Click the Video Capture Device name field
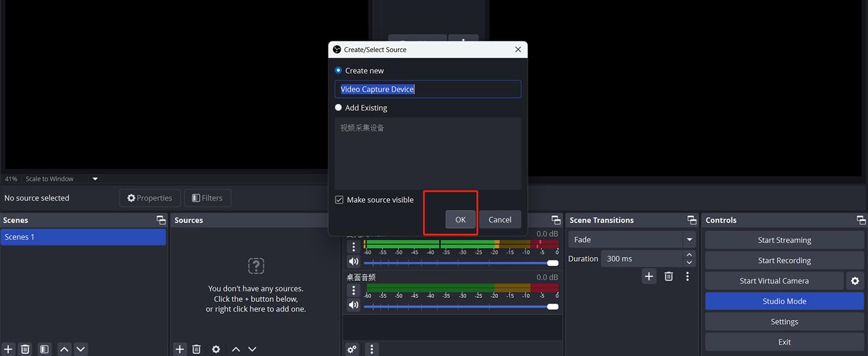Viewport: 868px width, 356px height. pyautogui.click(x=427, y=89)
